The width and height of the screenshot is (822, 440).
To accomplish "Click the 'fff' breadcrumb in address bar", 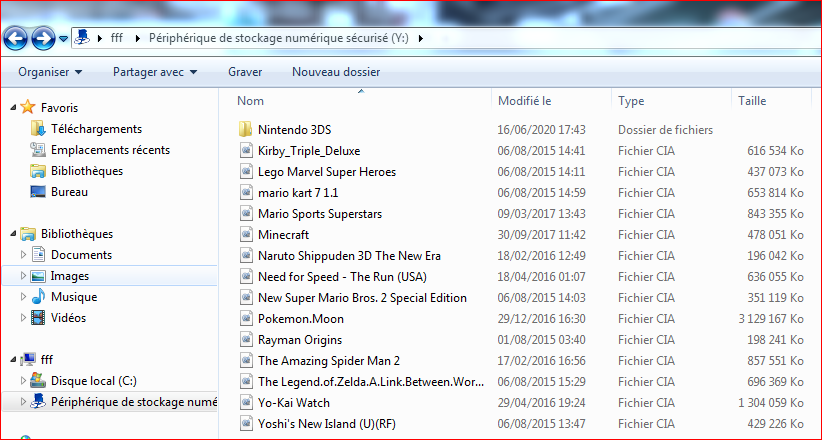I will click(116, 38).
